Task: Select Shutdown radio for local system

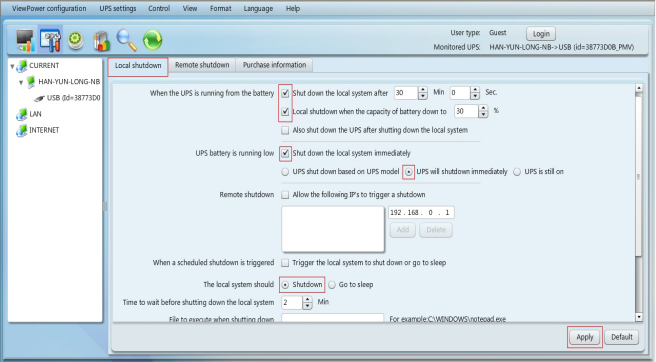Action: [x=285, y=285]
